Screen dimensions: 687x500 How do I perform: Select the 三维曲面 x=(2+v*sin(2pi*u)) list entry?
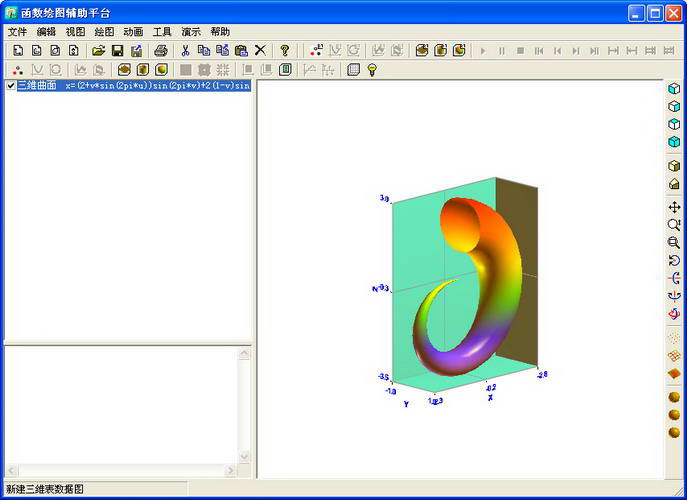134,85
